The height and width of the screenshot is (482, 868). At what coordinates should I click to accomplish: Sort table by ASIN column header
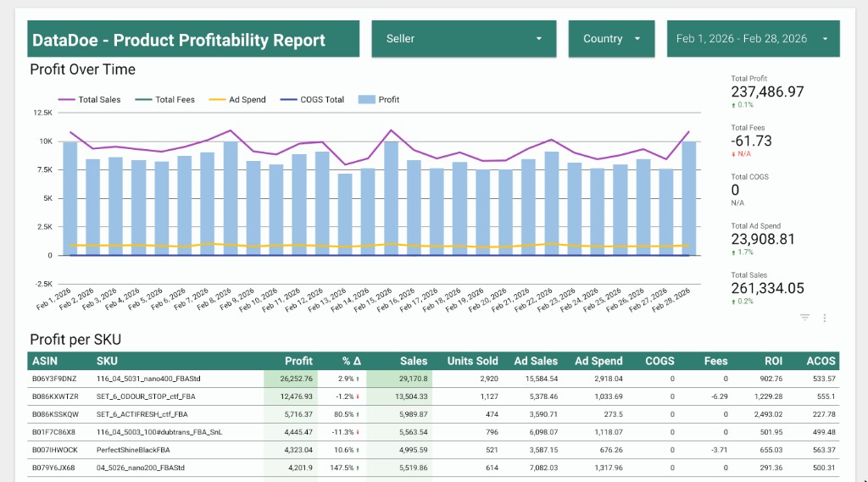coord(45,361)
